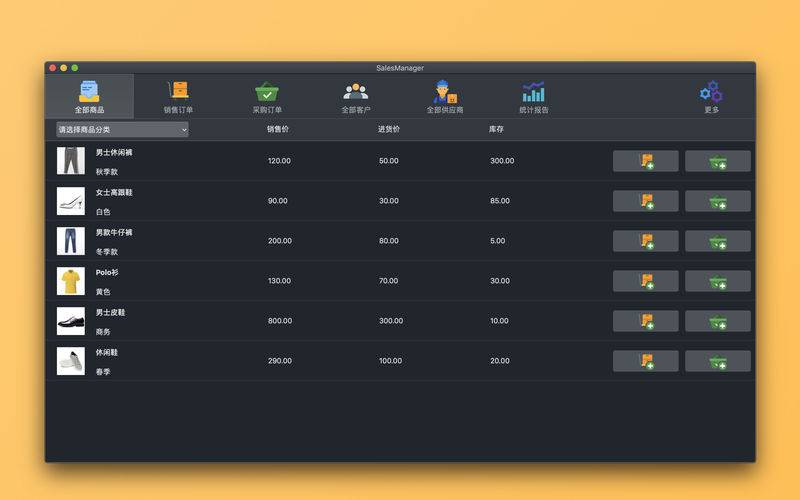Add 男士皮鞋 to sales order

645,321
